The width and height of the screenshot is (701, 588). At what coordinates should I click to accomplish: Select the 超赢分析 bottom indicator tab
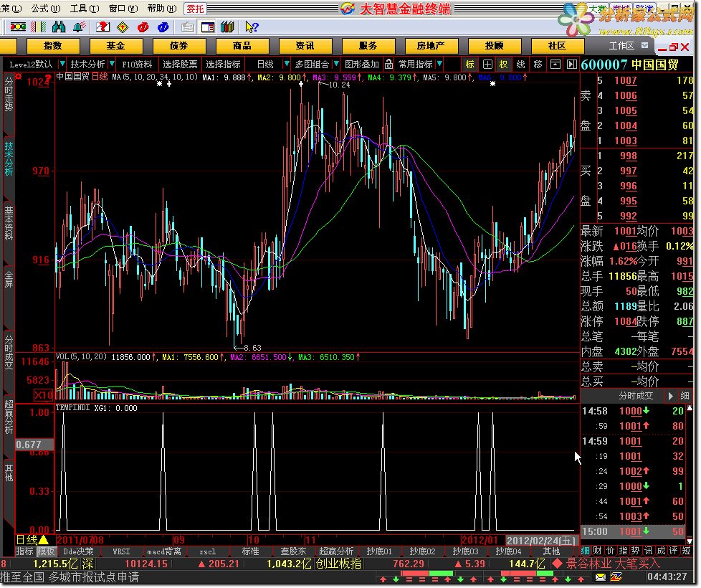336,551
